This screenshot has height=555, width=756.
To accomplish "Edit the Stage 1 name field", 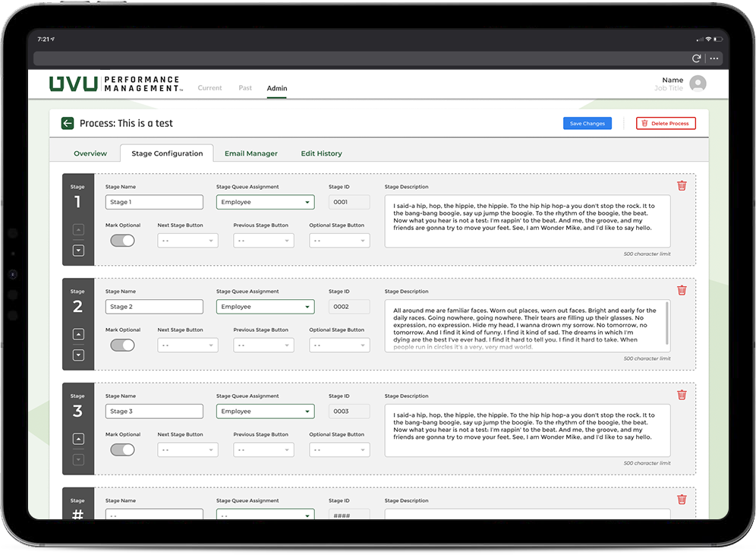I will (x=154, y=202).
